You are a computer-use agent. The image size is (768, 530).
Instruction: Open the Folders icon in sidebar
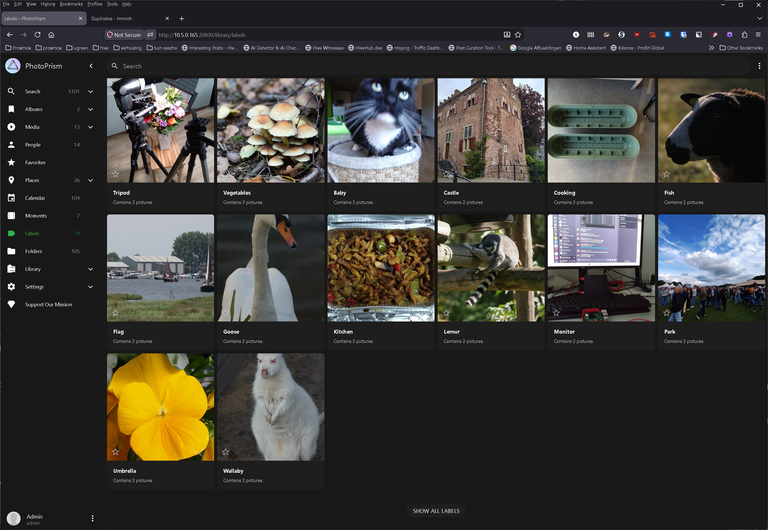(11, 251)
